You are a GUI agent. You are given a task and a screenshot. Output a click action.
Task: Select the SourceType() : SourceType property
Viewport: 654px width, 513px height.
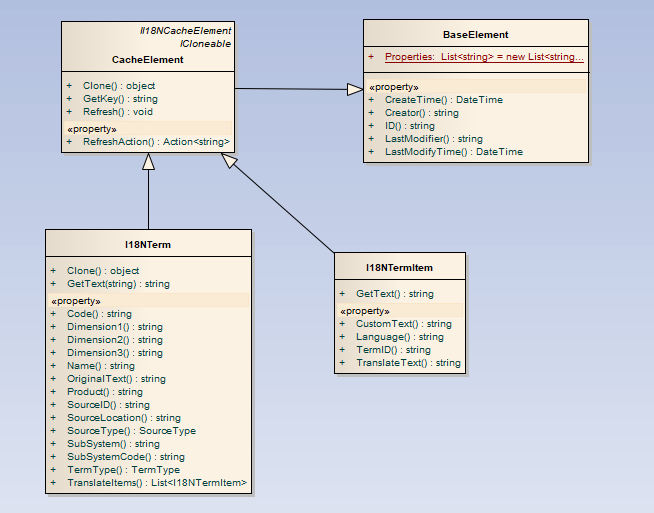131,431
